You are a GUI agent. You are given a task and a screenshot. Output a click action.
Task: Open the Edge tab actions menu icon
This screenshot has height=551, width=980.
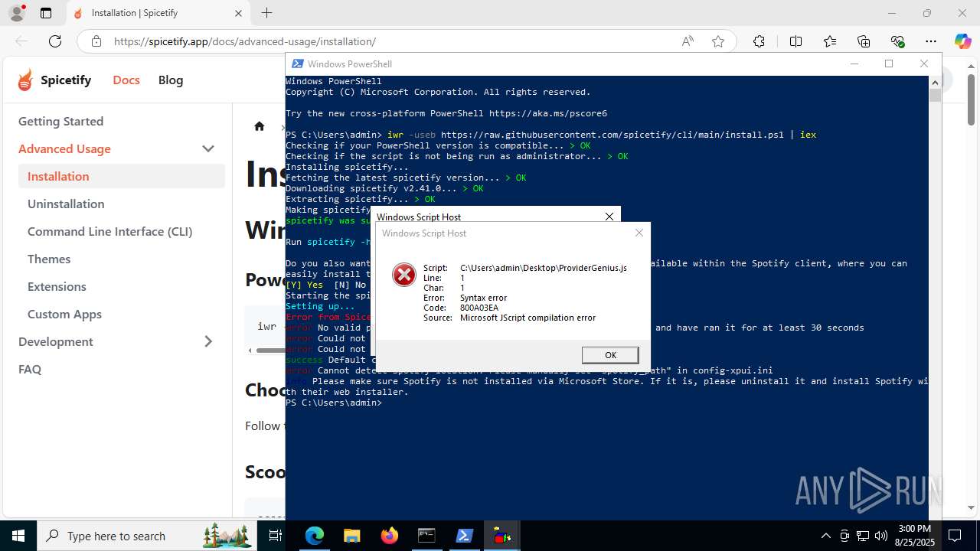tap(46, 13)
